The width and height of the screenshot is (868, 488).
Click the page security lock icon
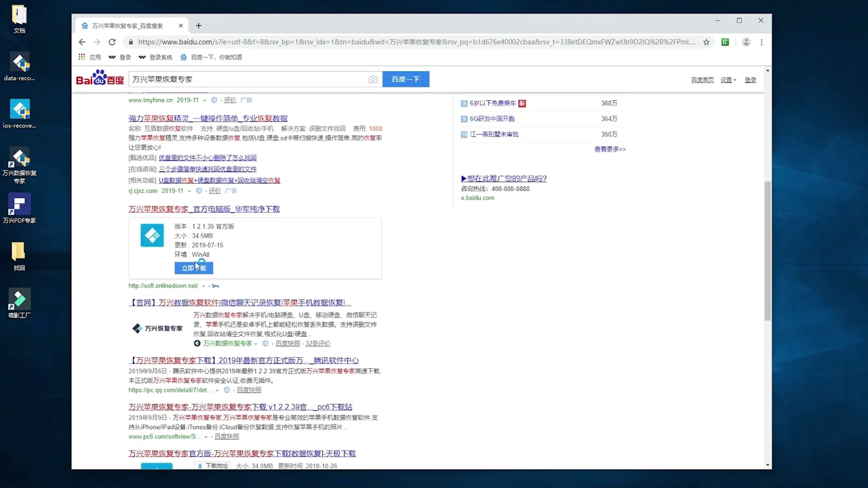click(x=130, y=42)
